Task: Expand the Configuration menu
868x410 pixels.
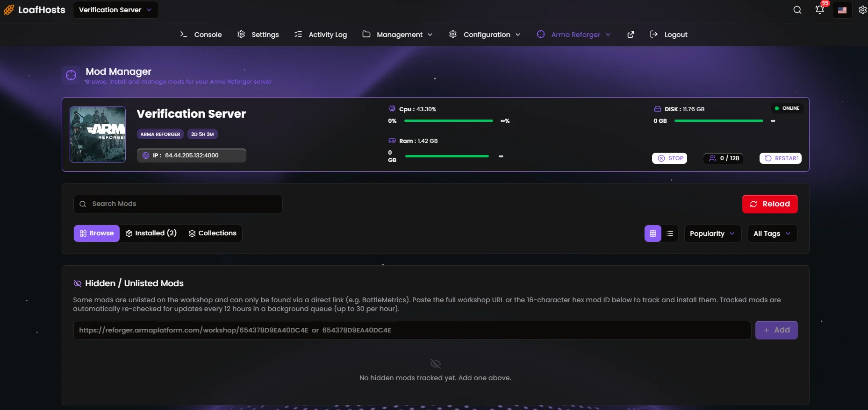Action: (x=485, y=35)
